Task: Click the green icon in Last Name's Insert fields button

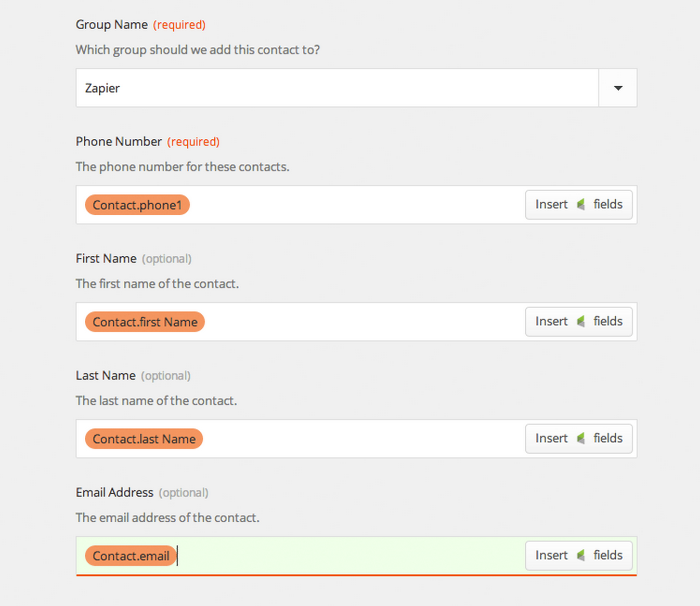Action: point(581,439)
